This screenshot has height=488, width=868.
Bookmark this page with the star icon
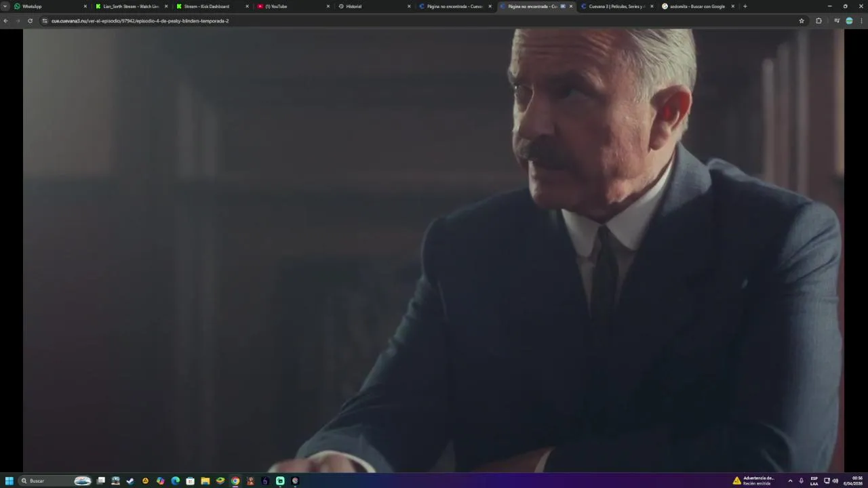click(x=802, y=21)
